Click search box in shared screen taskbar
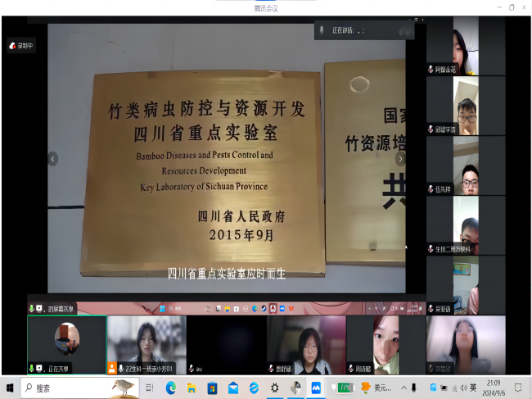Screen dimensions: 532x399 [x=183, y=308]
